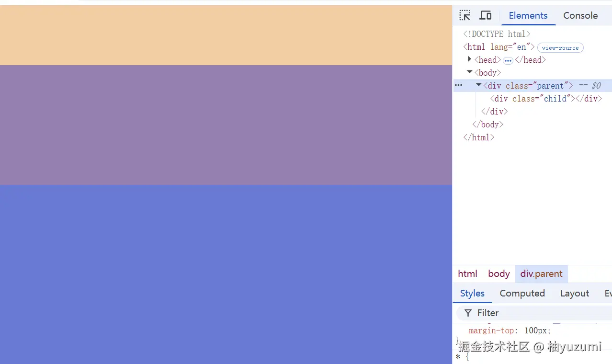Focus the Styles Filter input field

(x=534, y=313)
